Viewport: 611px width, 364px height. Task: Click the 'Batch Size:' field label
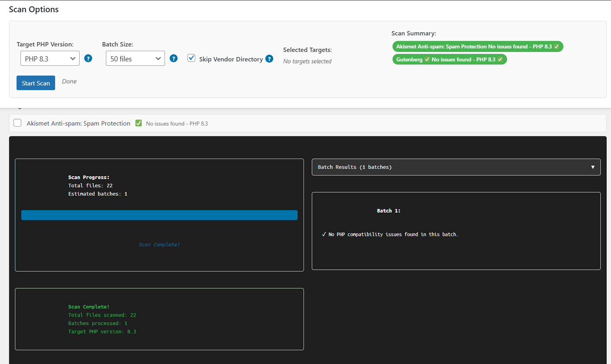coord(118,44)
